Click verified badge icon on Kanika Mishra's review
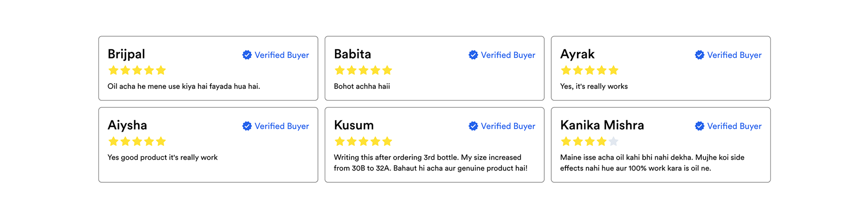The image size is (868, 208). tap(699, 126)
